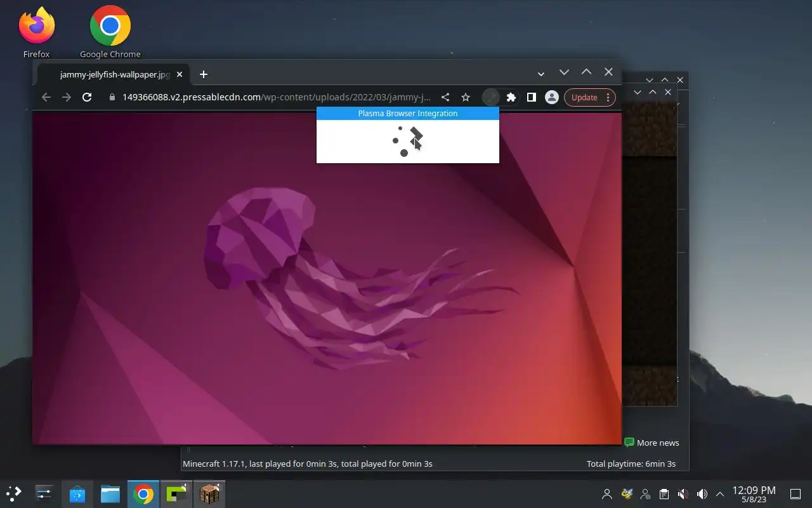
Task: Click the bee system tray icon
Action: click(626, 494)
